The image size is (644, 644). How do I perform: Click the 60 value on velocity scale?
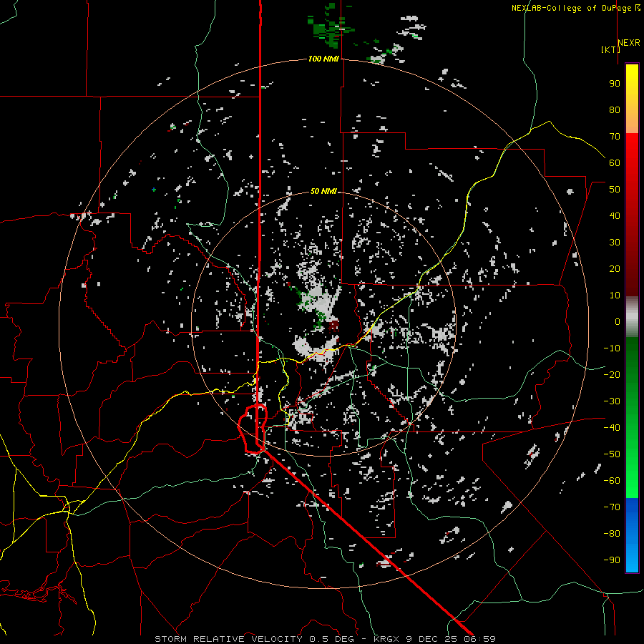615,163
